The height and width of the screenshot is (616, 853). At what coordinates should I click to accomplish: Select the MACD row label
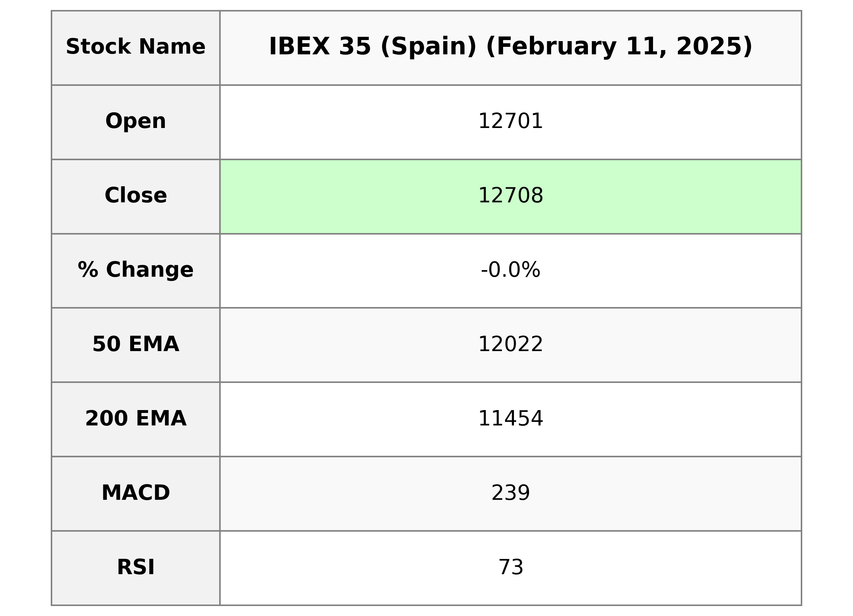pos(136,493)
